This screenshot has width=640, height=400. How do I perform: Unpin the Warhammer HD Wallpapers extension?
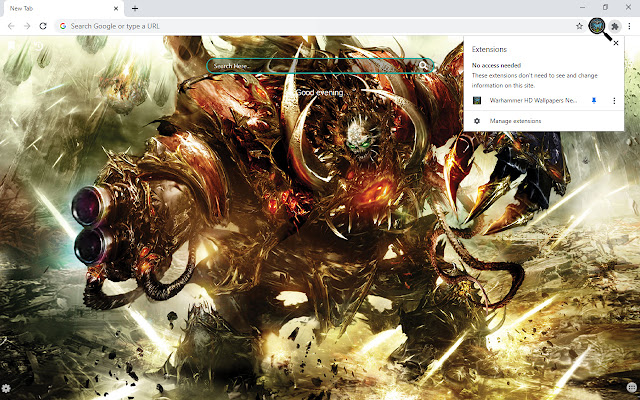[x=594, y=100]
